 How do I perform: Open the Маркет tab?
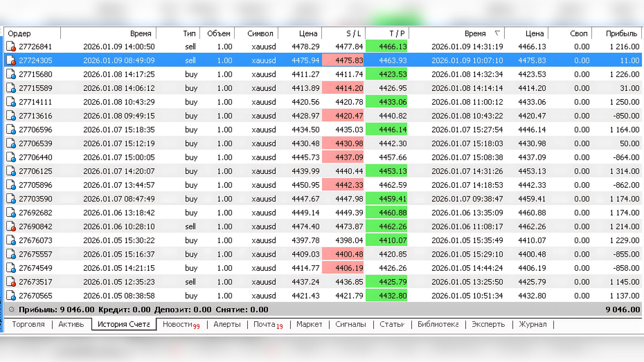click(309, 324)
